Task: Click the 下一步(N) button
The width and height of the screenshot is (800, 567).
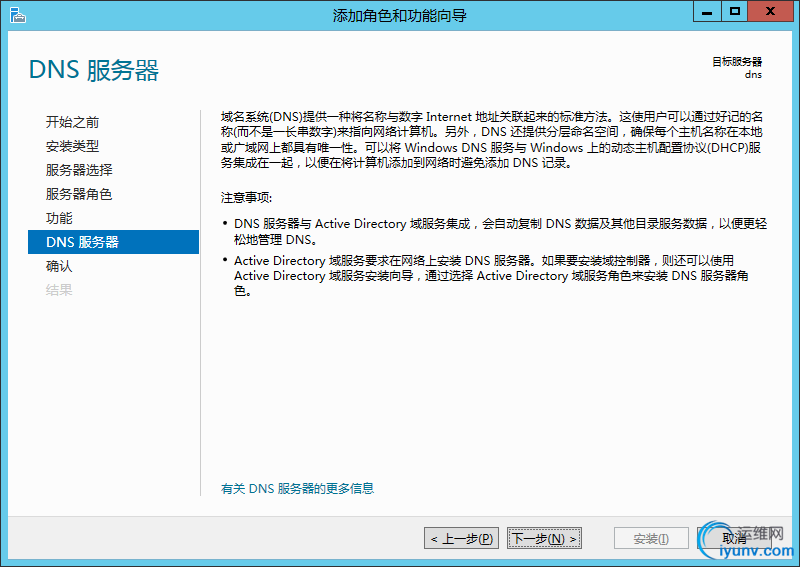Action: click(x=544, y=538)
